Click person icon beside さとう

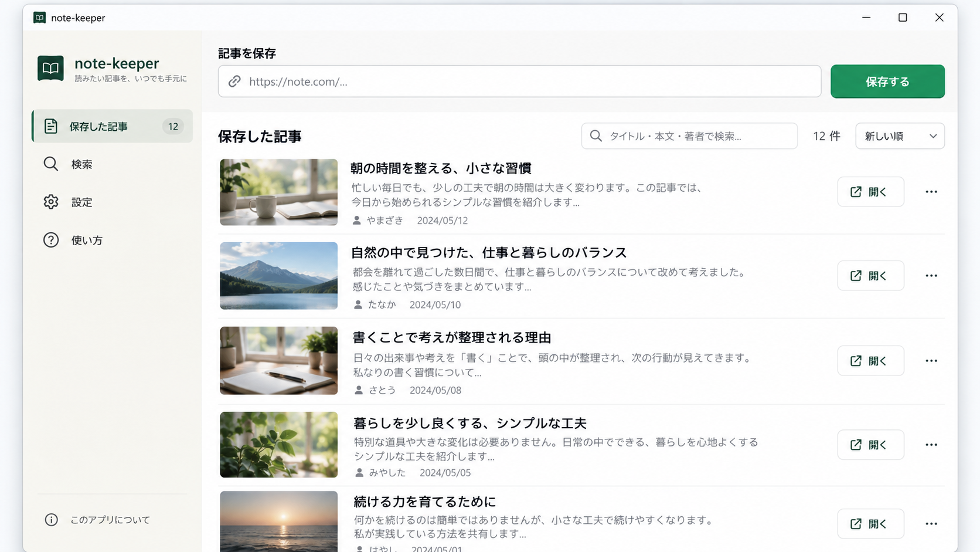[359, 390]
